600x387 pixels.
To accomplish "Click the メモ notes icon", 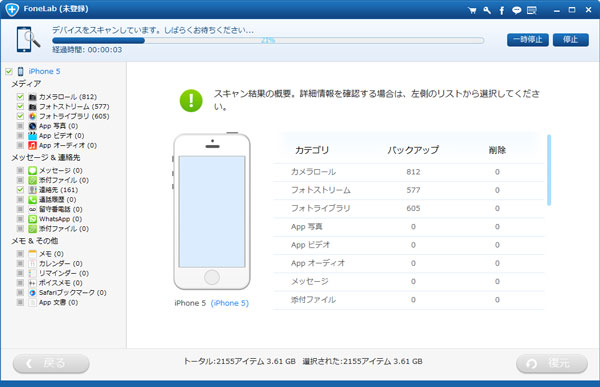I will [33, 254].
